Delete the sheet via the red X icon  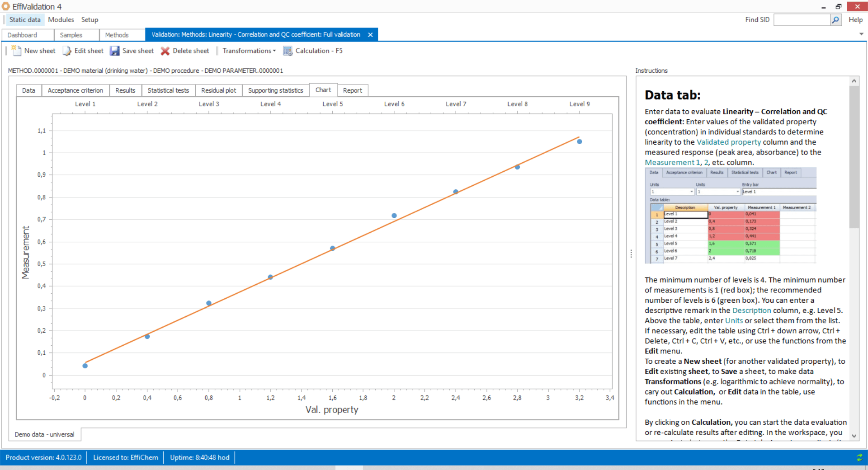point(165,51)
